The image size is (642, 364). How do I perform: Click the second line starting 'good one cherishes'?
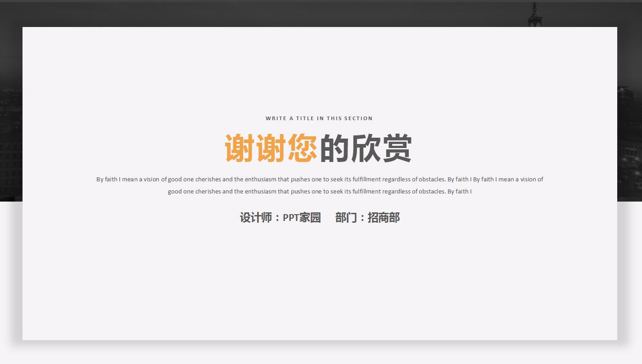320,191
